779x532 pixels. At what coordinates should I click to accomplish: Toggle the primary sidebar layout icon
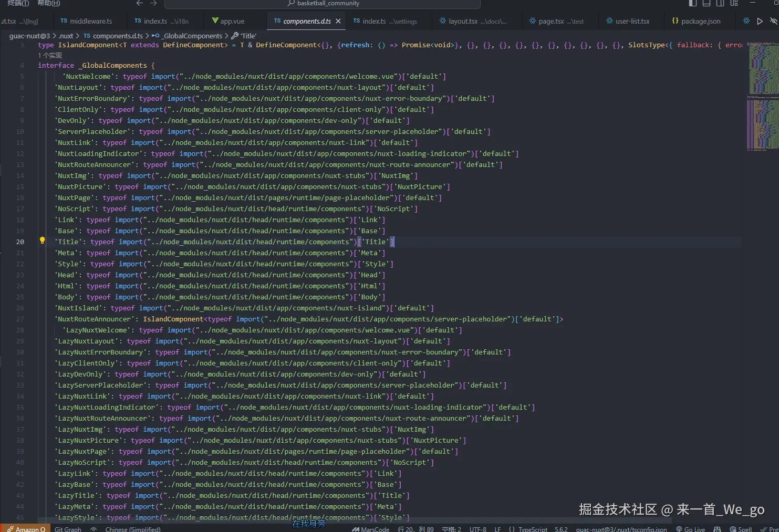[693, 3]
